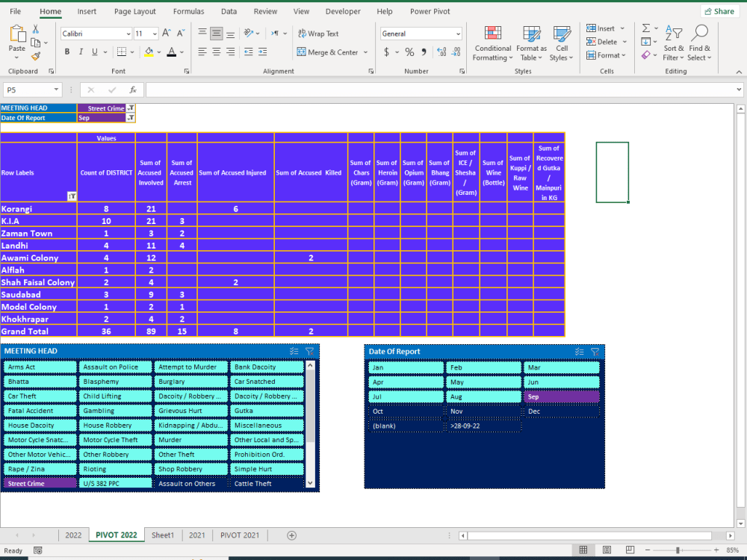Apply italic formatting

point(79,51)
